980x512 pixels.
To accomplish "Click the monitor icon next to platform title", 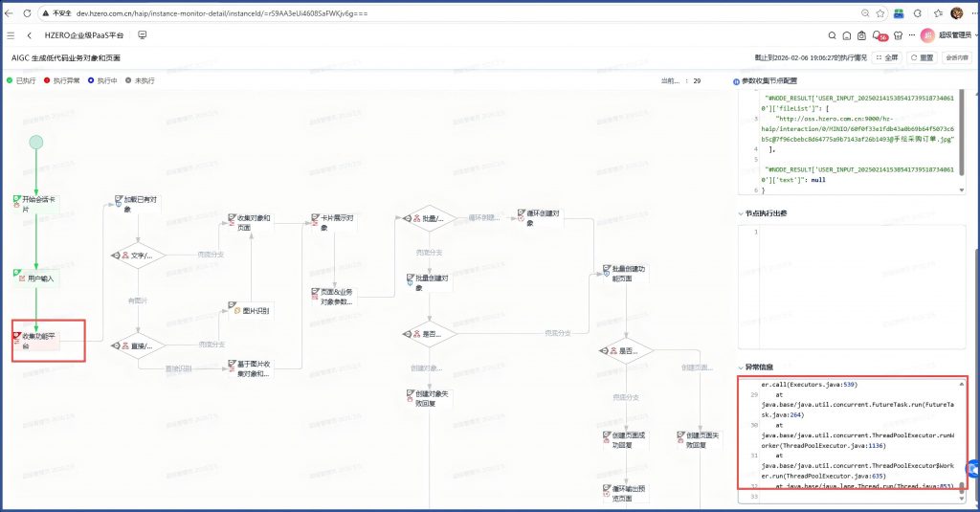I will tap(142, 35).
